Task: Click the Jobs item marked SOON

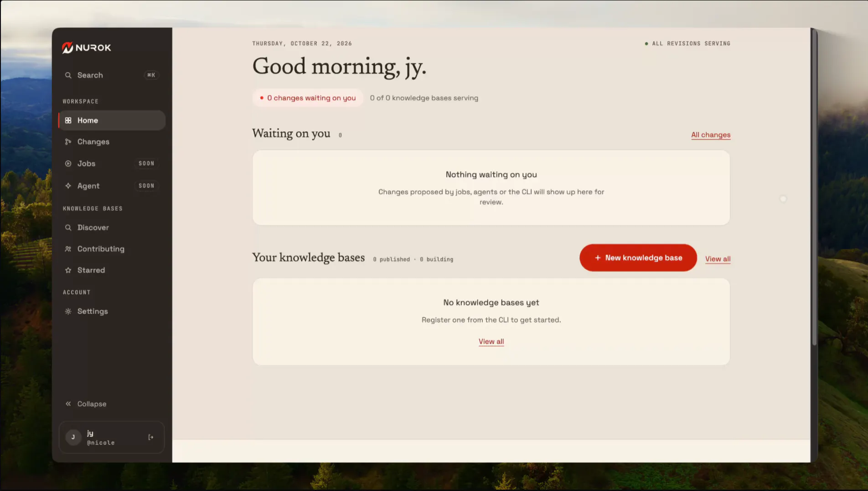Action: pos(112,163)
